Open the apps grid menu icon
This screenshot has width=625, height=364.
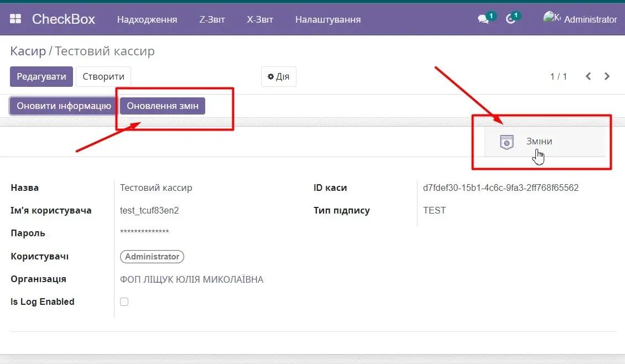(x=15, y=19)
